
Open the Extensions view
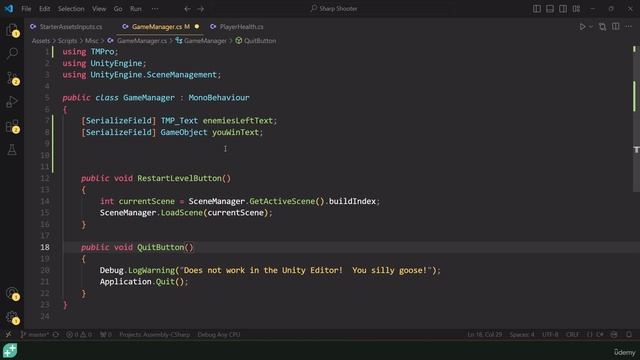12,127
